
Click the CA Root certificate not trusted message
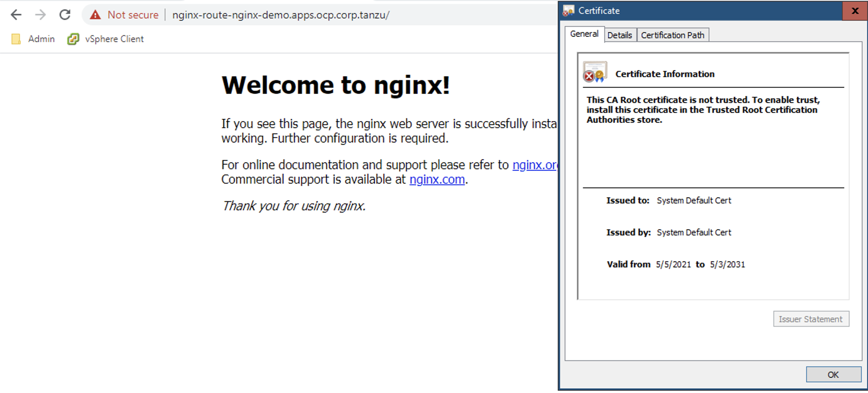click(x=703, y=110)
